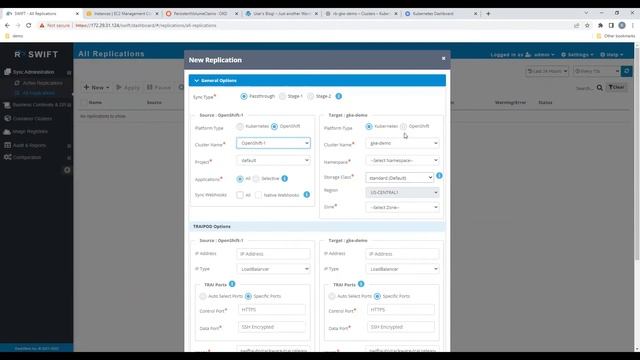Select All applications option
Screen dimensions: 640x360
click(240, 179)
